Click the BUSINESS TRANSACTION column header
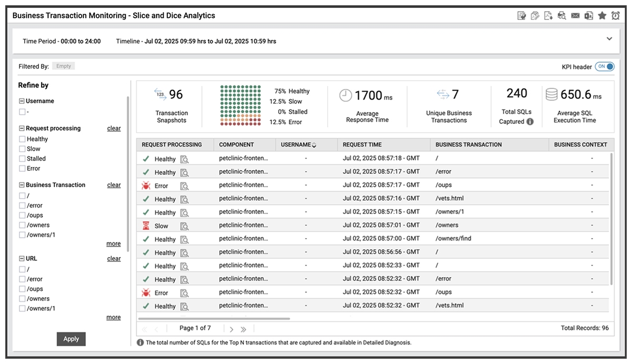This screenshot has height=364, width=632. tap(468, 144)
